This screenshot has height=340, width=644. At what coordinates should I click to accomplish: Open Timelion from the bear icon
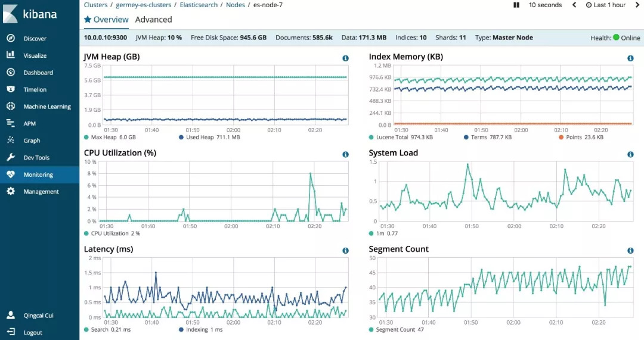tap(11, 89)
